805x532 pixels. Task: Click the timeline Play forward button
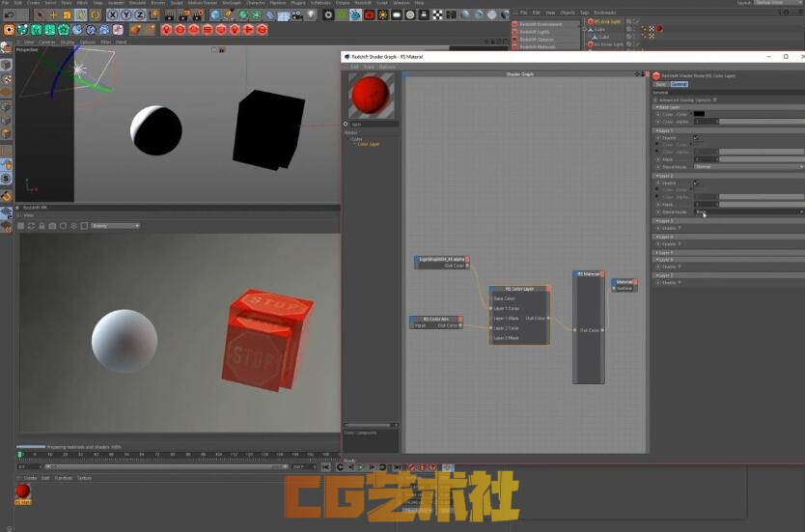pos(361,467)
